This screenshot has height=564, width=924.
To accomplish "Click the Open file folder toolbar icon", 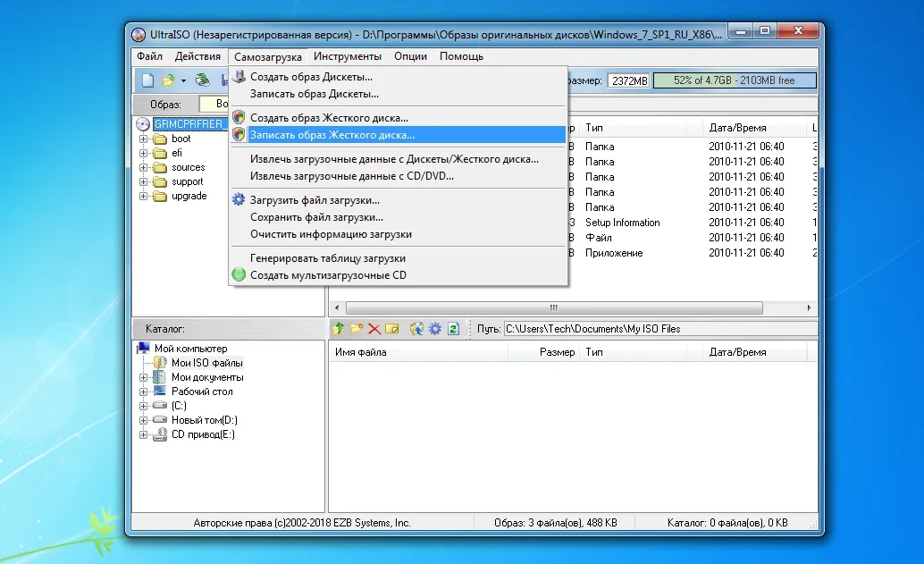I will [x=167, y=80].
